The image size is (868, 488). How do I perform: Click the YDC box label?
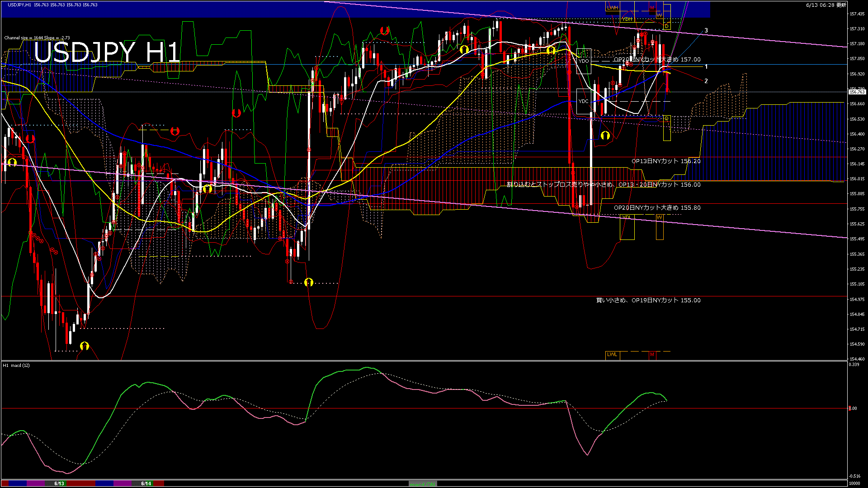584,101
